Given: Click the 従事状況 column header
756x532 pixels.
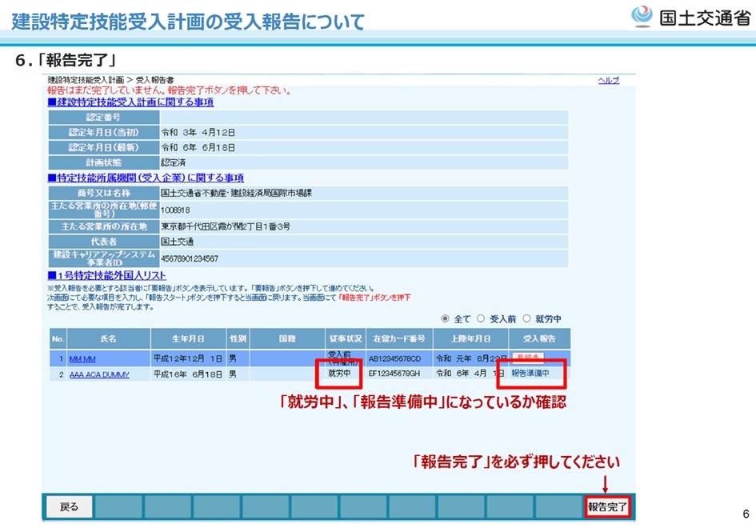Looking at the screenshot, I should (x=345, y=338).
